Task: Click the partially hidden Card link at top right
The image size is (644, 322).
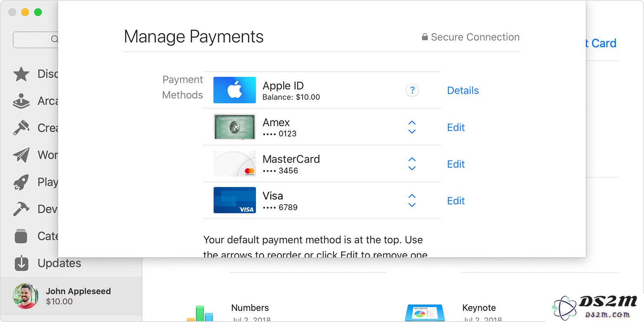Action: coord(601,43)
